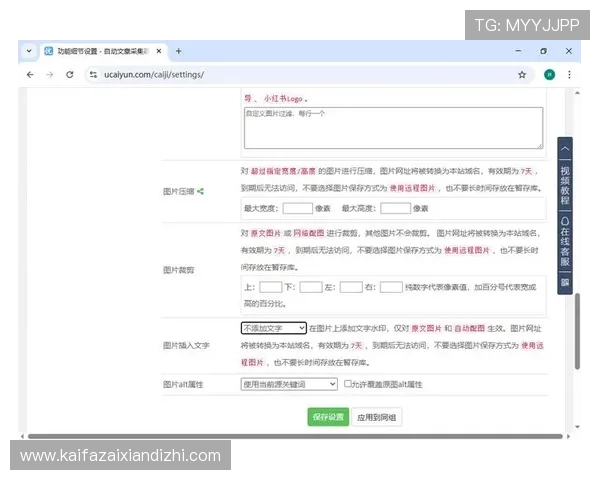Click the 下 crop input field
Screen dimensions: 600x480
pos(311,287)
